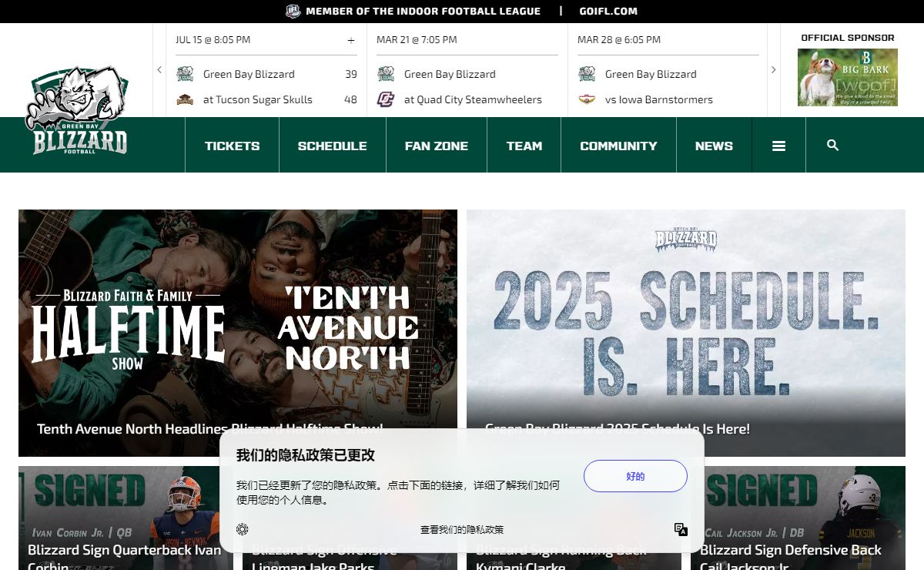Click Green Bay Blizzard name in JUL 15 game

point(249,74)
